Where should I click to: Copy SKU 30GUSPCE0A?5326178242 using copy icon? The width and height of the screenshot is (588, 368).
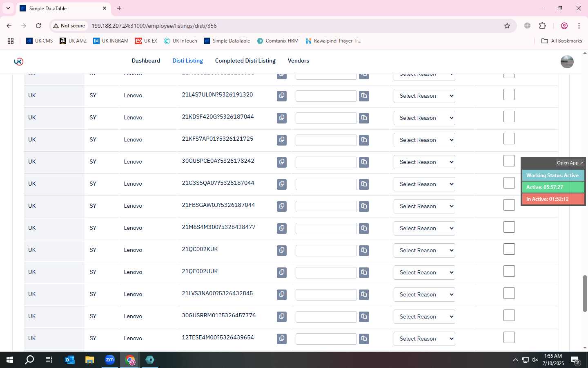pos(282,162)
